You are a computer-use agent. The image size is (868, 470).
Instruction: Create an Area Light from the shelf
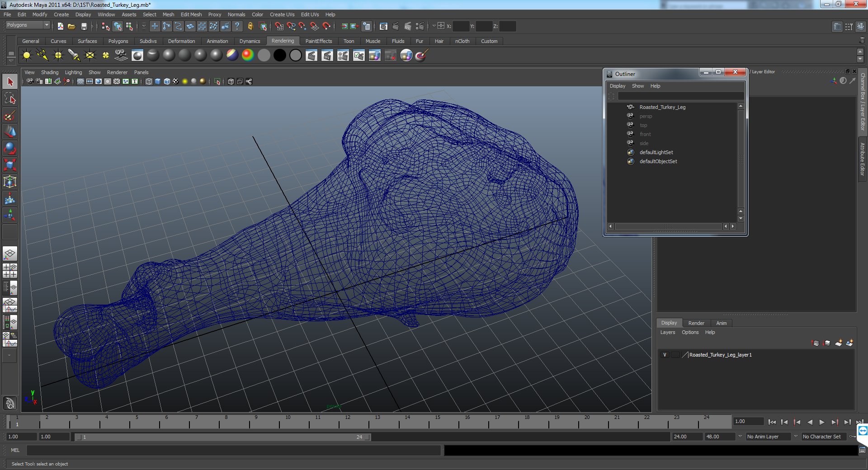(90, 55)
